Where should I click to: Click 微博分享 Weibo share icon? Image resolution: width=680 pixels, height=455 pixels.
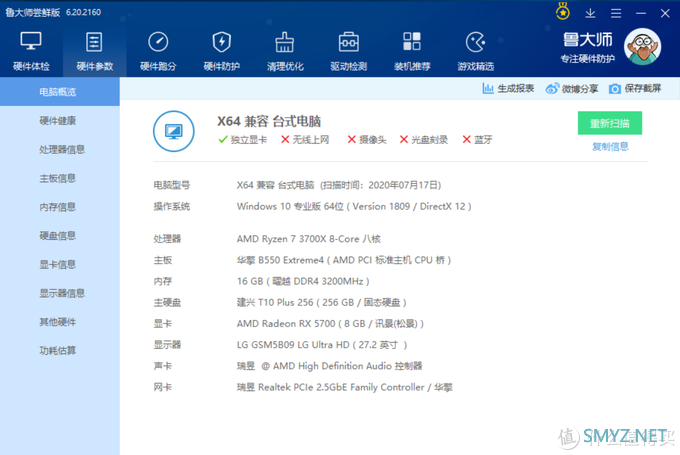(x=552, y=88)
